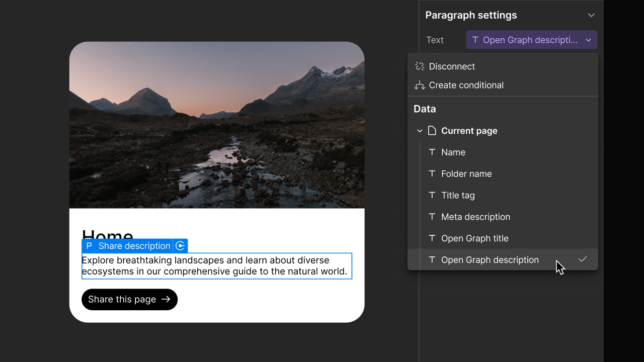This screenshot has width=644, height=362.
Task: Click the Share this page button
Action: coord(129,299)
